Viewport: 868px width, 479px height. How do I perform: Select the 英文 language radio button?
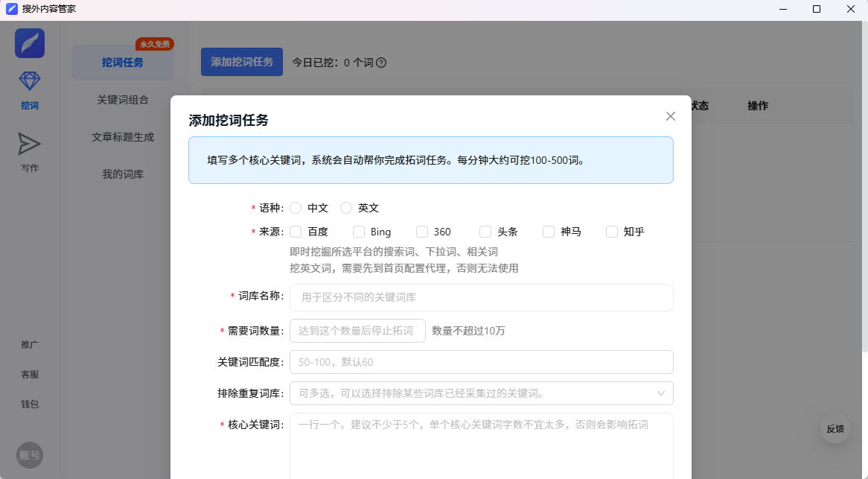(x=346, y=208)
